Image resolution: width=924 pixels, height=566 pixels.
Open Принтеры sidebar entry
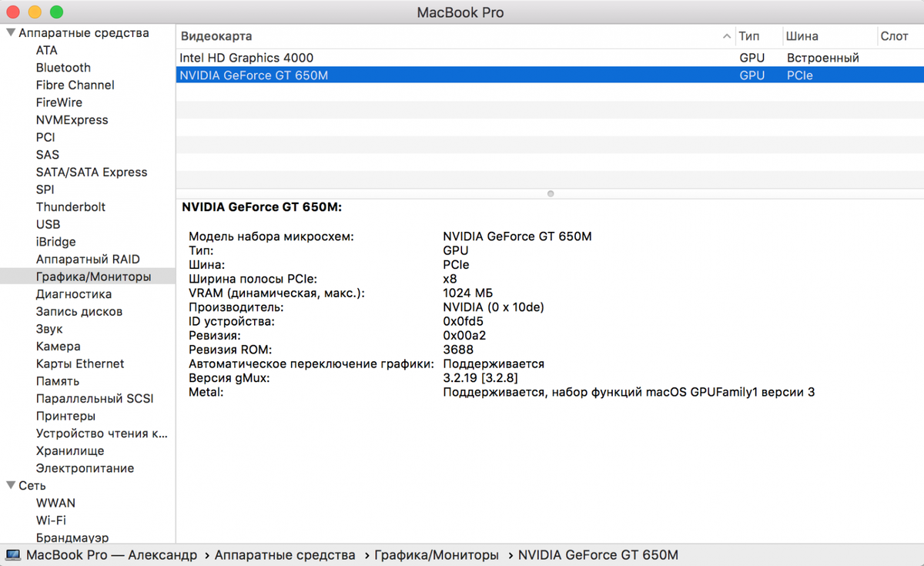tap(65, 416)
